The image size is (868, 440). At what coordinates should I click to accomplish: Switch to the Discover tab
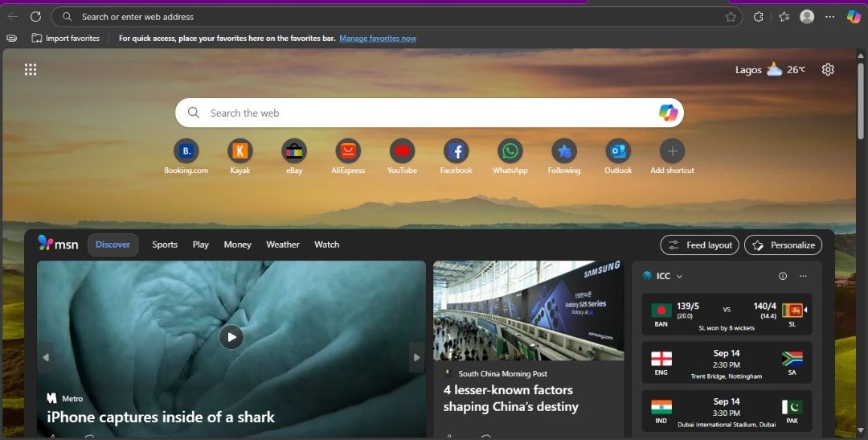point(113,245)
